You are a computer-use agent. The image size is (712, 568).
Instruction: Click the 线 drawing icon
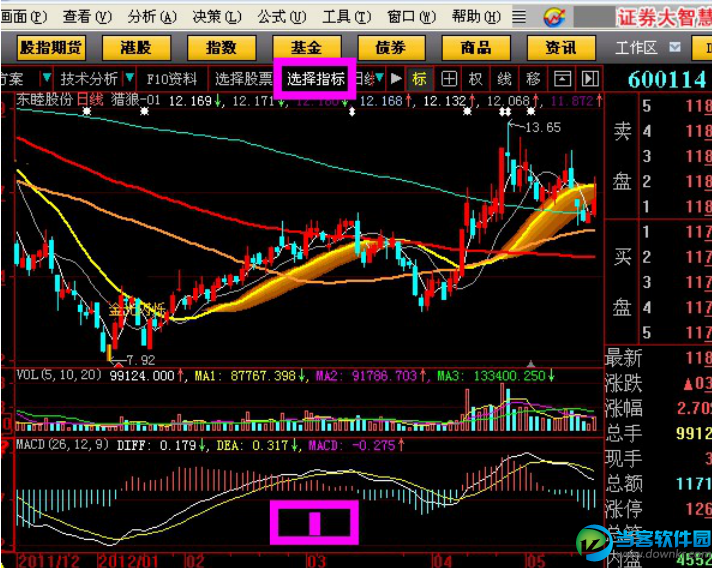(504, 79)
